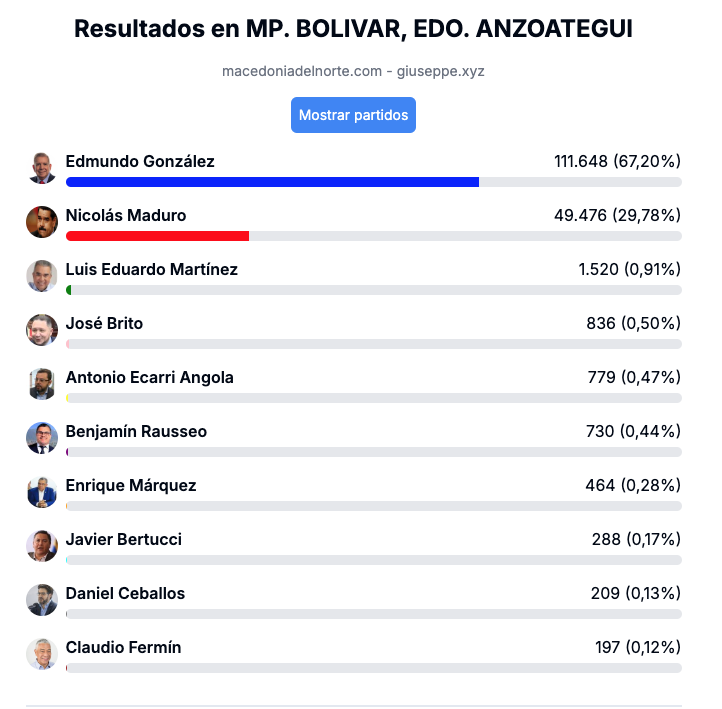This screenshot has height=709, width=722.
Task: Click the red Nicolás Maduro progress bar
Action: [157, 236]
